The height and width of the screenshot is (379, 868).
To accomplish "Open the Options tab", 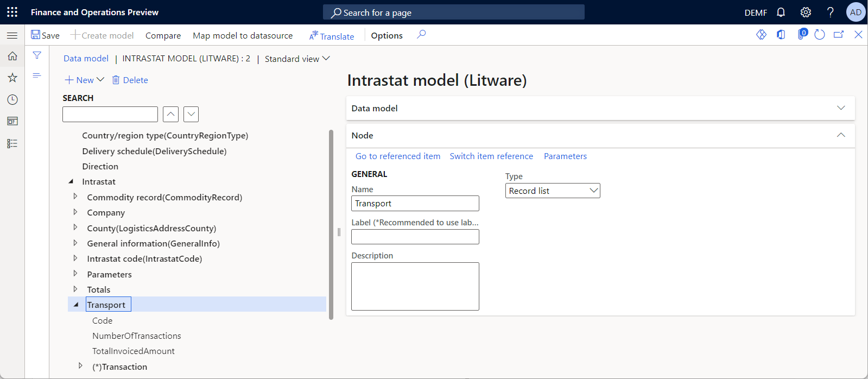I will tap(387, 35).
